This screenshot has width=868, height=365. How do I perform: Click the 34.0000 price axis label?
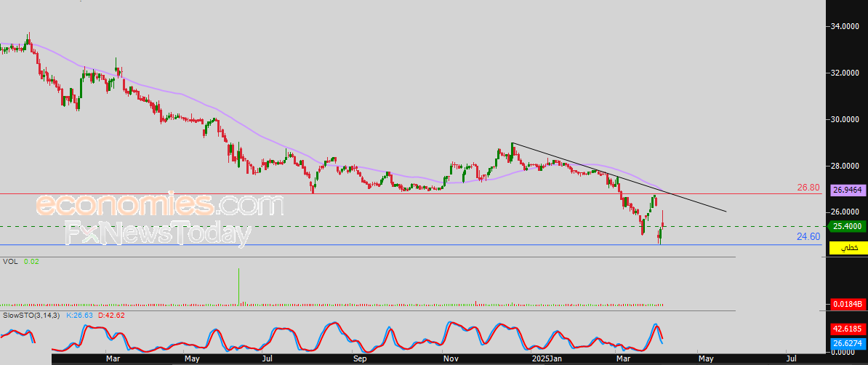(x=846, y=26)
